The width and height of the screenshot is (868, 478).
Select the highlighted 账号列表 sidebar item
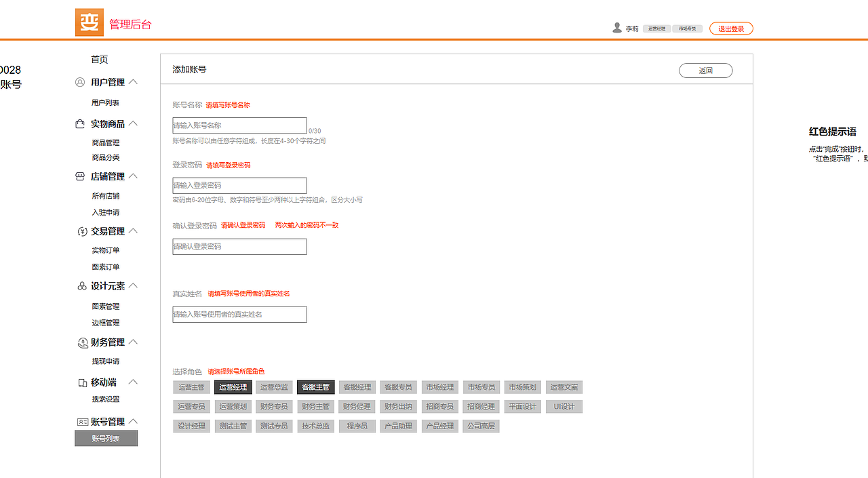tap(106, 439)
